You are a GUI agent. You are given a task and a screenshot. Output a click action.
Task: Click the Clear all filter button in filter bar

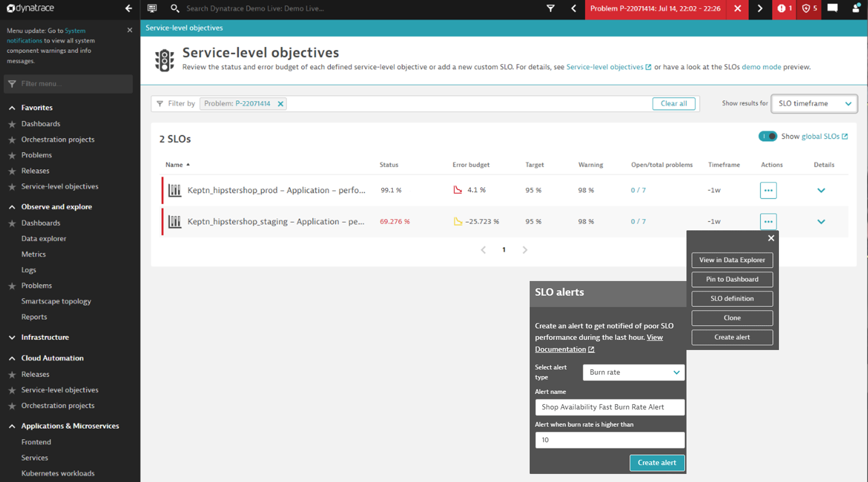click(674, 104)
